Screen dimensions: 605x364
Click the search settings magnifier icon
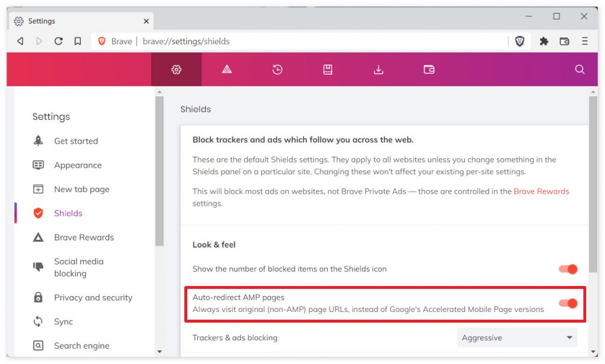580,70
